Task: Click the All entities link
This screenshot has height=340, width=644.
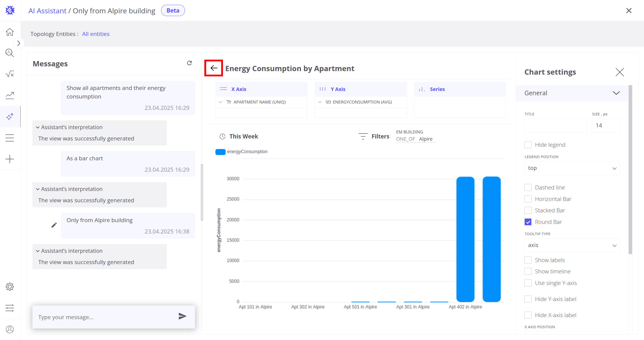Action: tap(96, 34)
